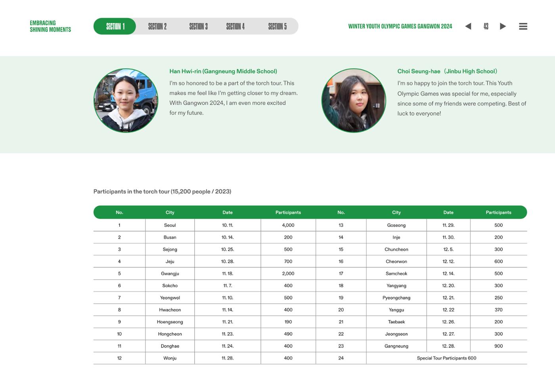Viewport: 555px width, 392px height.
Task: Go to the next page arrow
Action: [x=503, y=26]
